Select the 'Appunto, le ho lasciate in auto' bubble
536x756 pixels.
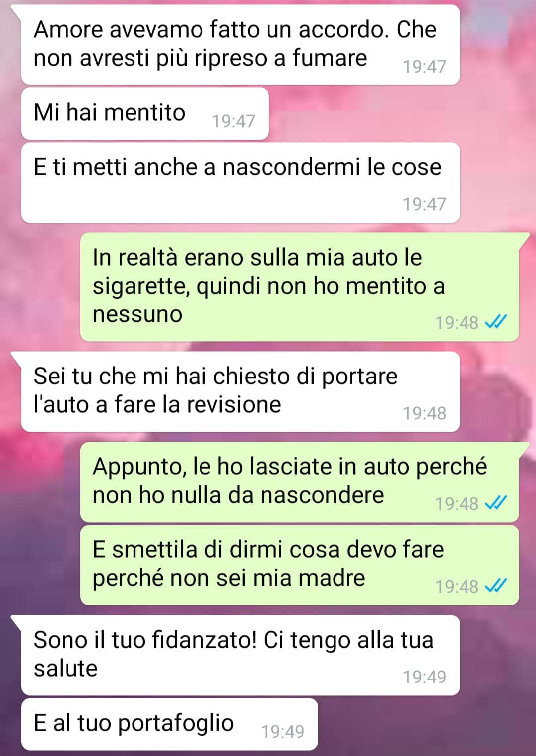[x=300, y=482]
